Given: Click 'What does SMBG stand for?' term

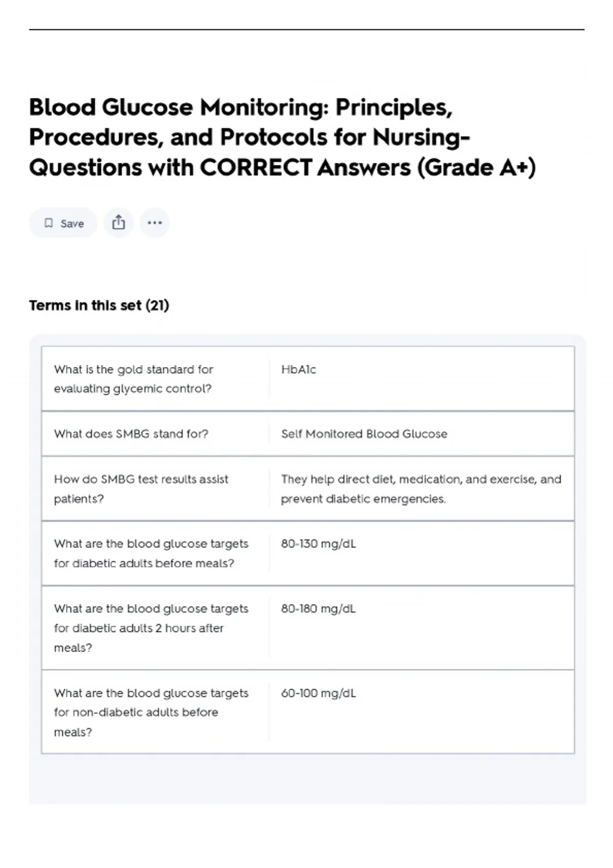Looking at the screenshot, I should pos(131,434).
